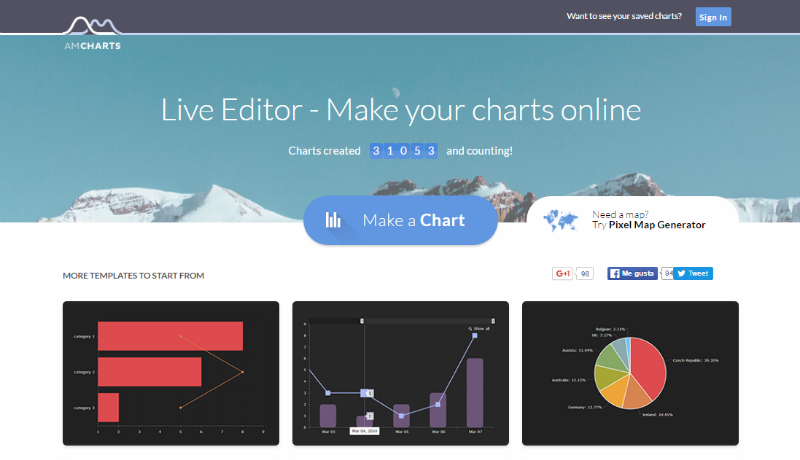Image resolution: width=800 pixels, height=460 pixels.
Task: Click the left handle of chart scrollbar
Action: (362, 321)
